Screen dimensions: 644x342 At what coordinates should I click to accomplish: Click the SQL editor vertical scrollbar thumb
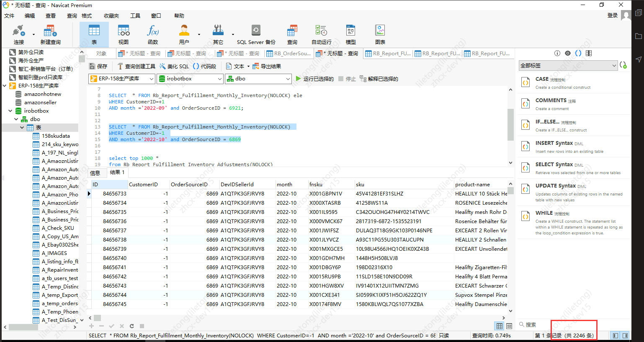coord(510,125)
